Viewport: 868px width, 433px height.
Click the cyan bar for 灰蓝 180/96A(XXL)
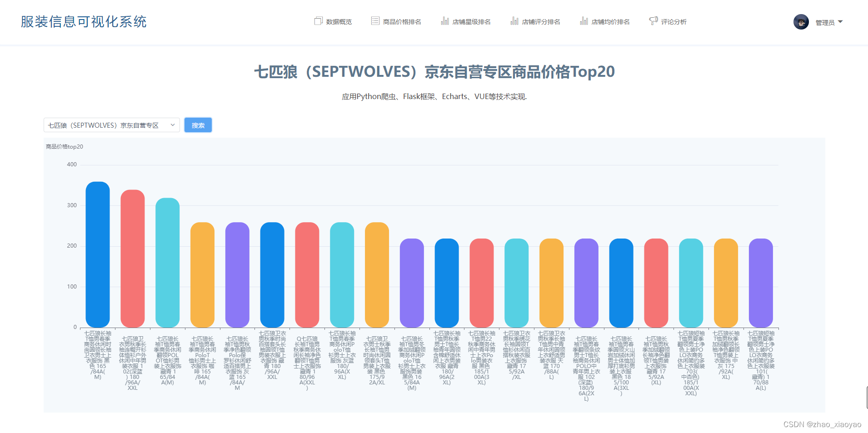coord(342,275)
